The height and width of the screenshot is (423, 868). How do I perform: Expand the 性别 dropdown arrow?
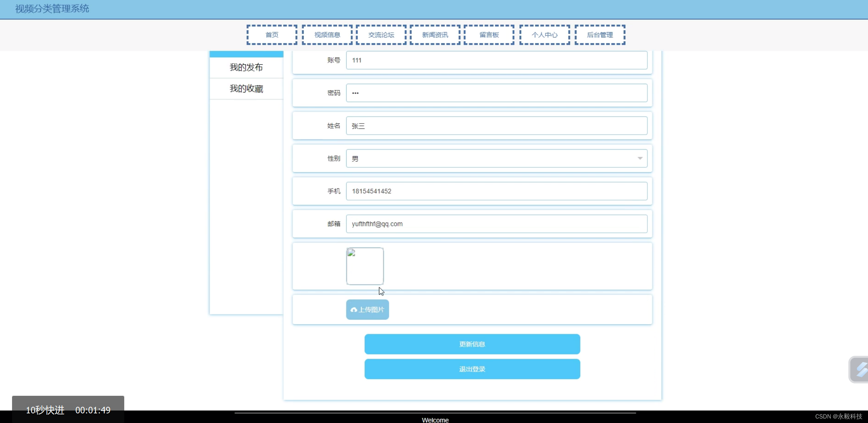pos(640,158)
